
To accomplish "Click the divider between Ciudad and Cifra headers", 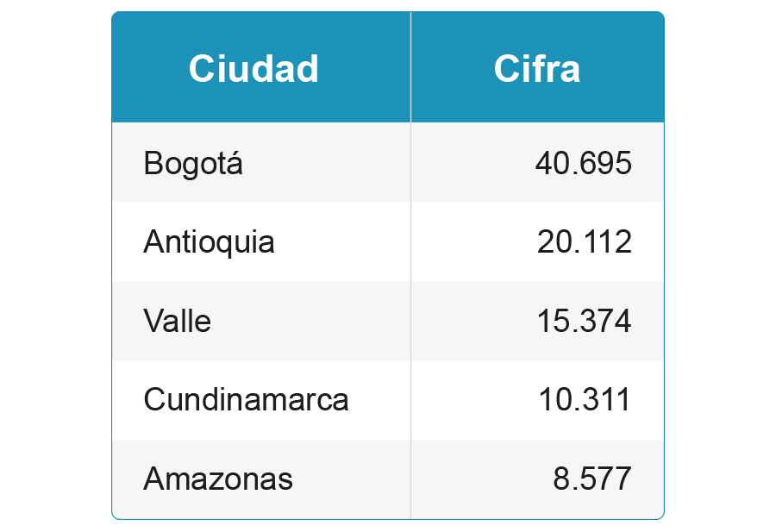I will [x=410, y=67].
